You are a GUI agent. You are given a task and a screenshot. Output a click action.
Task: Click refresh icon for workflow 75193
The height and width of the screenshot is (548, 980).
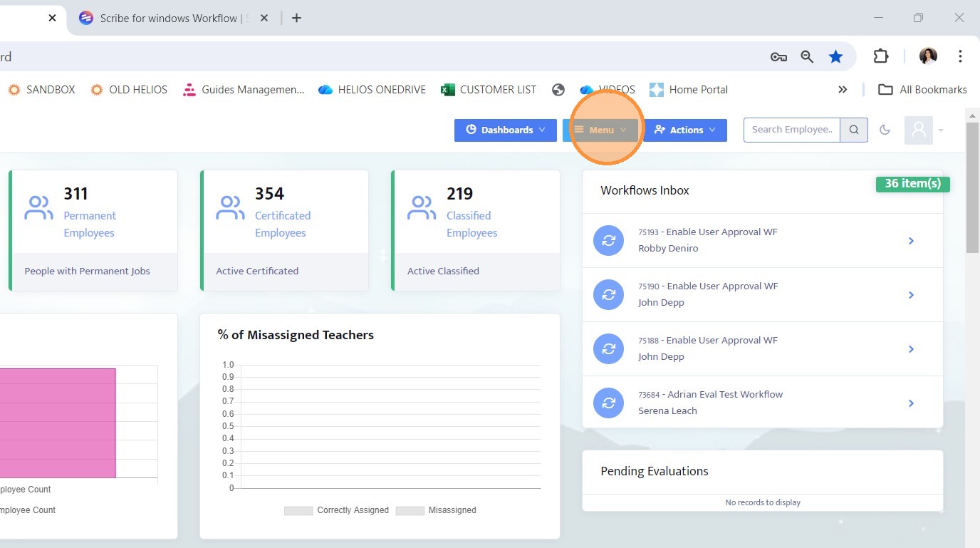(x=608, y=241)
